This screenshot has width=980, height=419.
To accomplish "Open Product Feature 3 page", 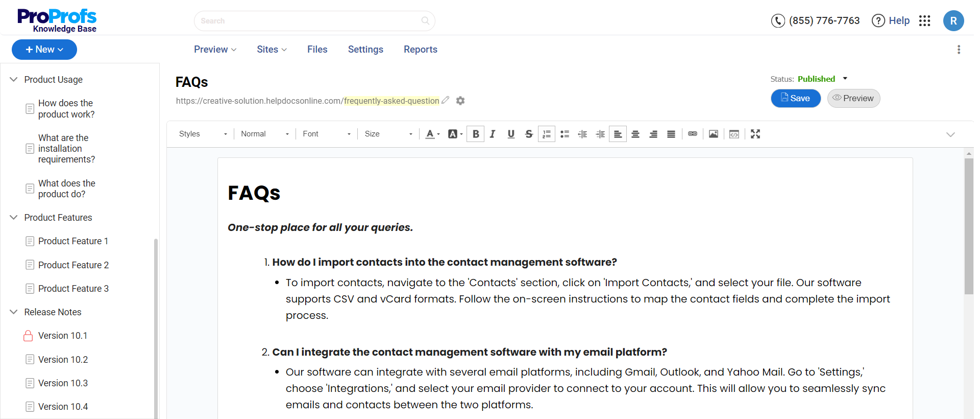I will (x=73, y=289).
